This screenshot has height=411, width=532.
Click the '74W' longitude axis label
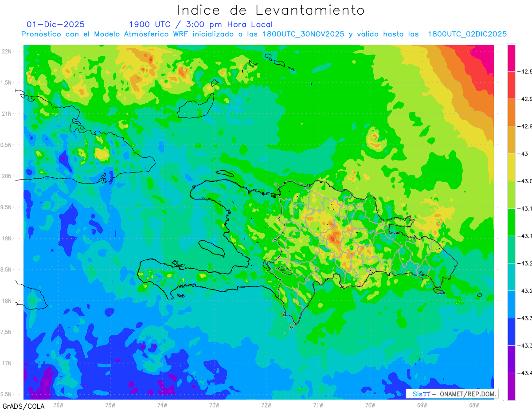click(162, 404)
